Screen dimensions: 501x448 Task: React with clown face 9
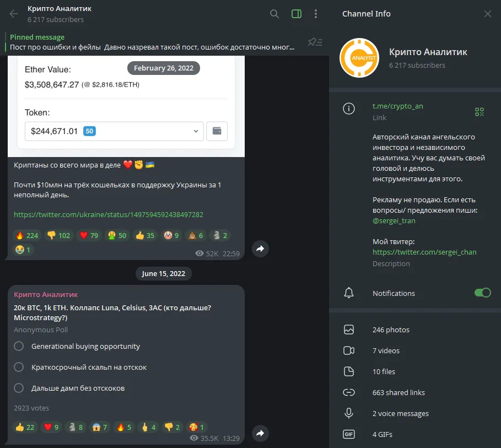pyautogui.click(x=171, y=235)
